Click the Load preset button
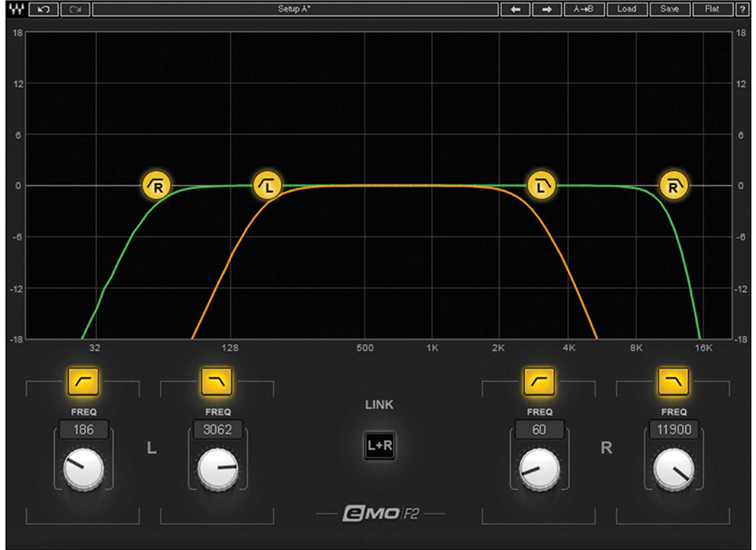Screen dimensions: 756x550 click(626, 9)
